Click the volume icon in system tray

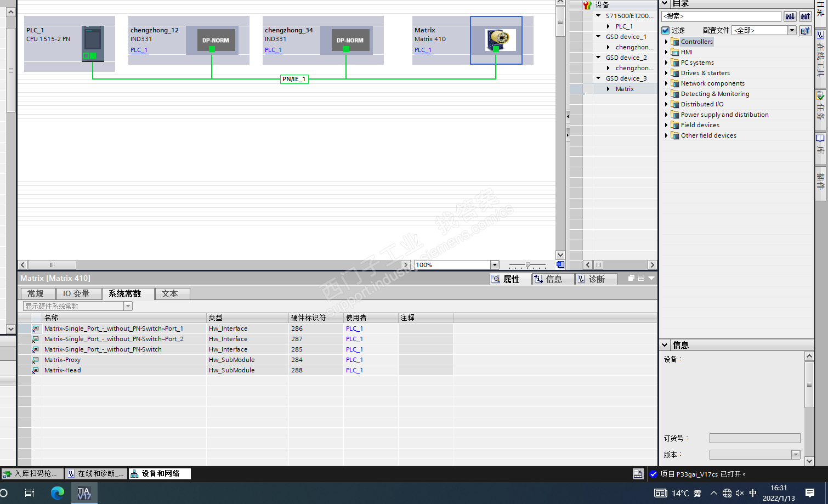[x=740, y=493]
